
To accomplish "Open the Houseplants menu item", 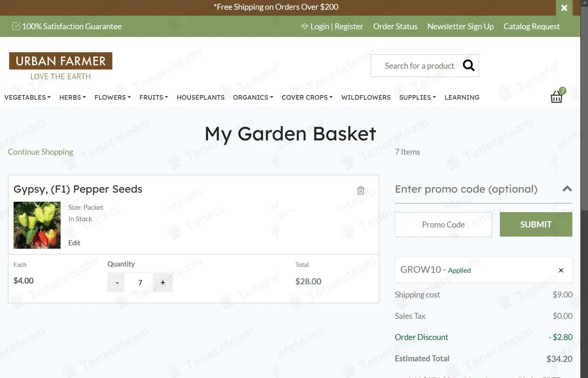I will [x=201, y=98].
